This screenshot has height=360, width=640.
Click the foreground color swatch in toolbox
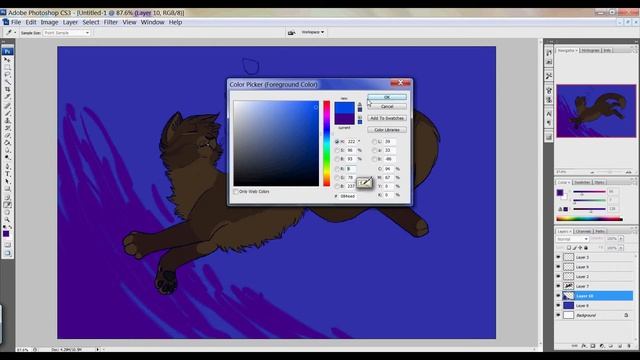(6, 233)
